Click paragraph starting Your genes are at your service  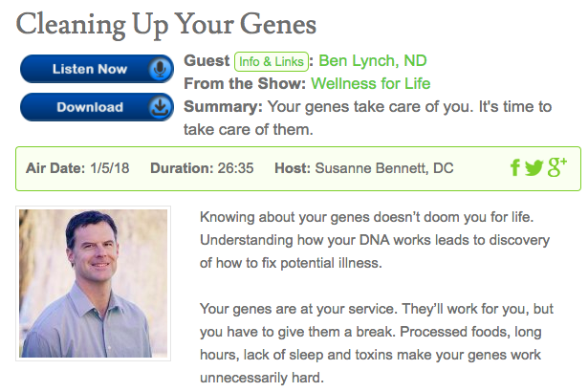(x=377, y=343)
